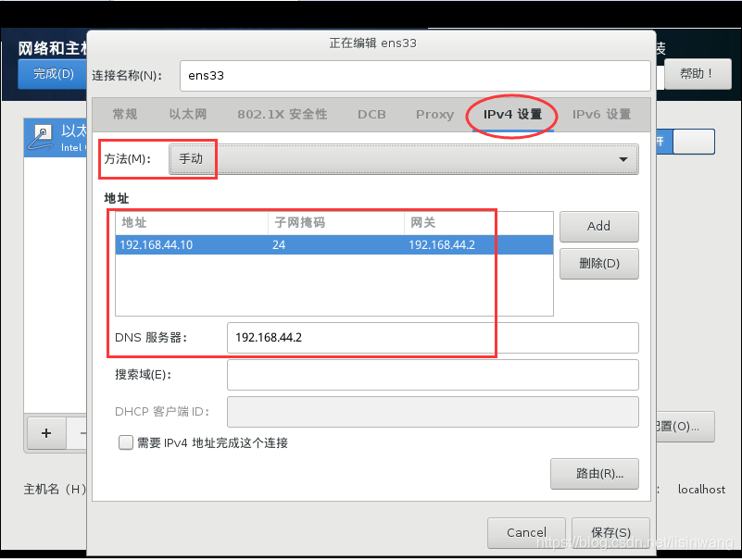Click the Cancel button
This screenshot has width=742, height=560.
click(526, 532)
